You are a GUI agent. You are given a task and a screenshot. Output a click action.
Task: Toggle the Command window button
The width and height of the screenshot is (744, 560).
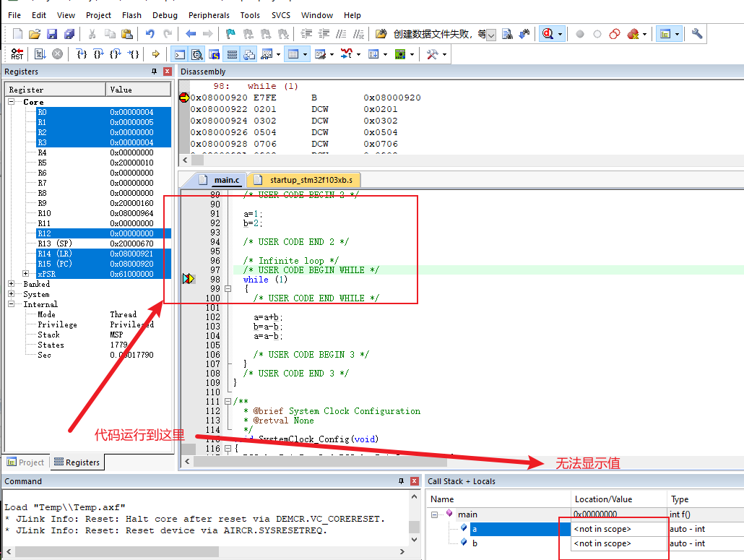point(180,55)
